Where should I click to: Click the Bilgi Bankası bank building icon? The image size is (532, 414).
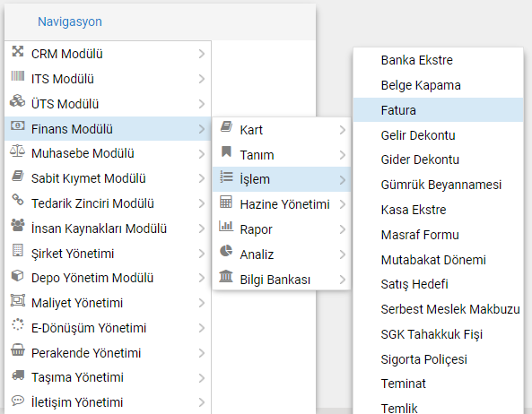226,277
